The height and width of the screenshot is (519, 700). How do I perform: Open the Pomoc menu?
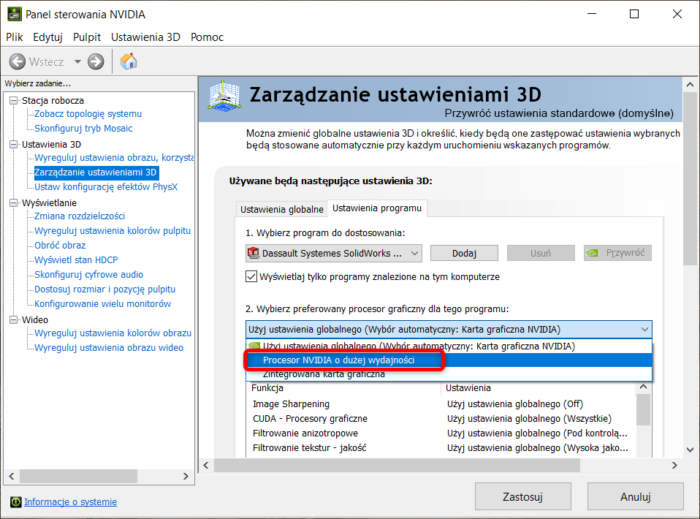click(207, 37)
